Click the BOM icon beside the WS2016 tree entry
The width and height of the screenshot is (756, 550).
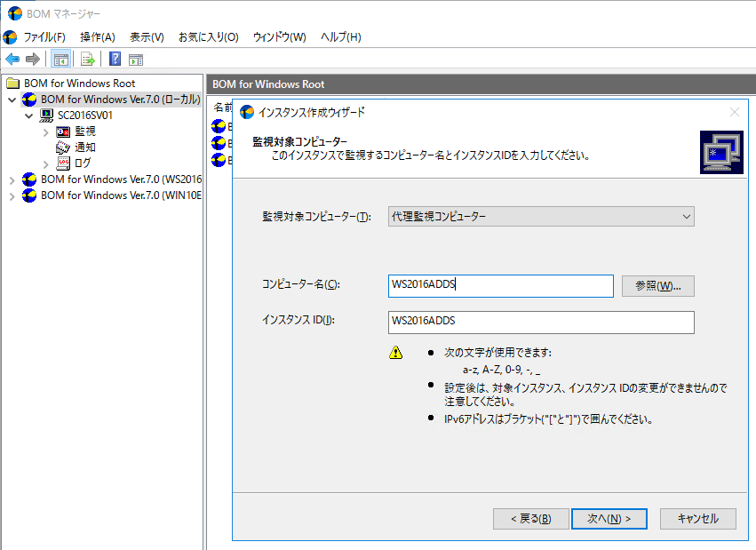point(29,179)
